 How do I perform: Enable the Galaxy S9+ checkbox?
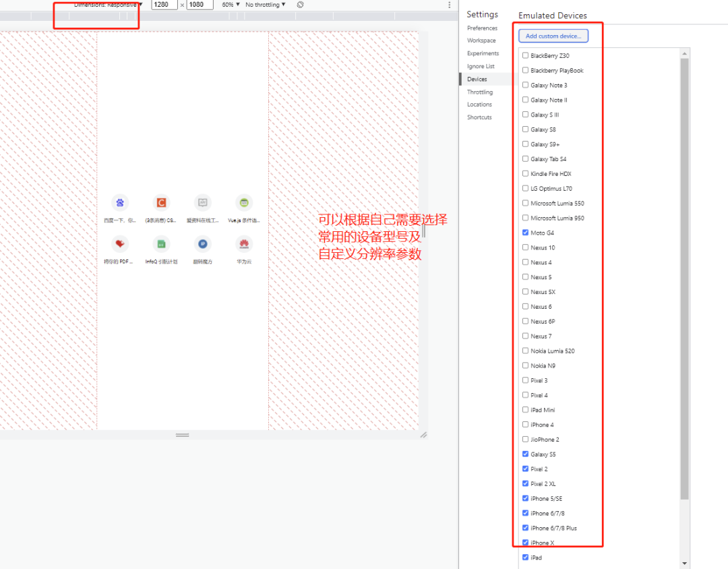[525, 144]
